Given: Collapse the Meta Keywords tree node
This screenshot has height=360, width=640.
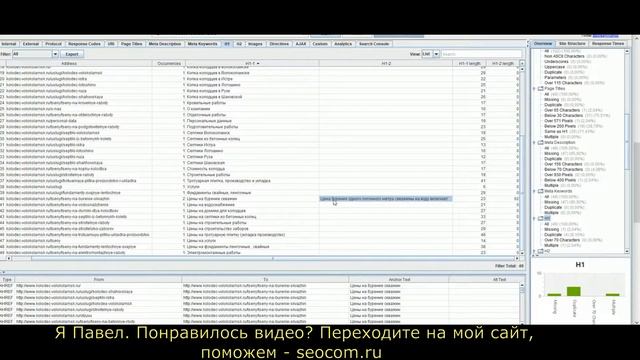Looking at the screenshot, I should 534,191.
